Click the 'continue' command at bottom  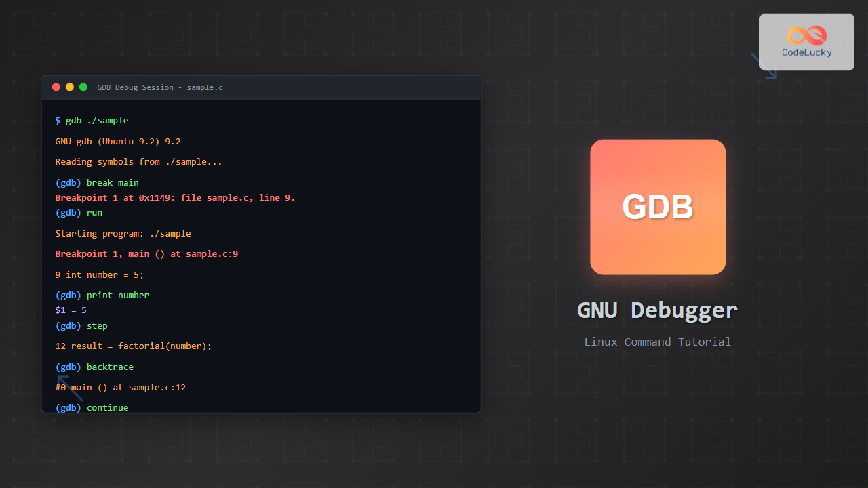point(107,408)
